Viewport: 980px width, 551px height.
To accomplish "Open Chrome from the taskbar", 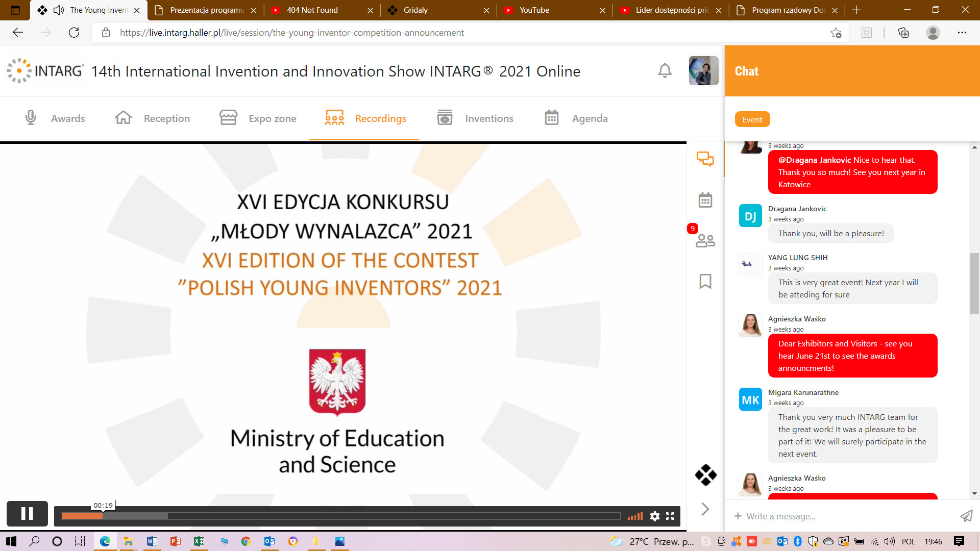I will [246, 541].
